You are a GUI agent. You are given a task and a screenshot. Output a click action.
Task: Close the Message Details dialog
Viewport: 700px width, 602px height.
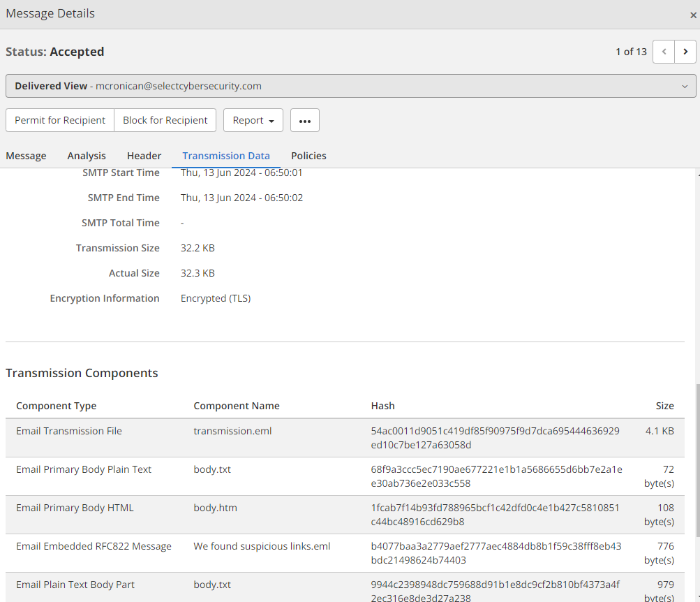click(693, 15)
